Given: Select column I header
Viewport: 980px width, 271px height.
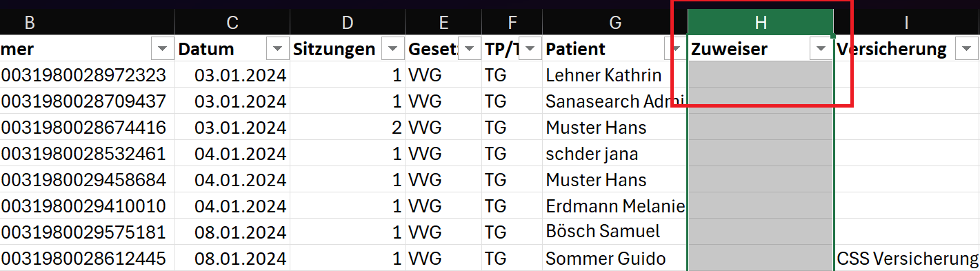Looking at the screenshot, I should (x=907, y=22).
